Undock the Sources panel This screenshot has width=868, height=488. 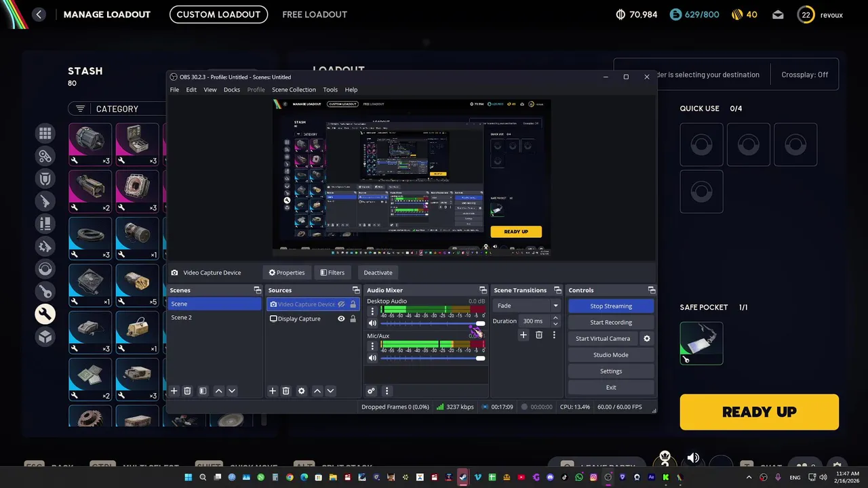coord(356,290)
